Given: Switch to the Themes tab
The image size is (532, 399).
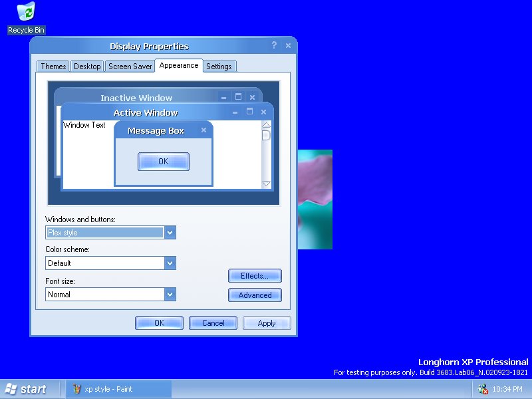Looking at the screenshot, I should (53, 66).
